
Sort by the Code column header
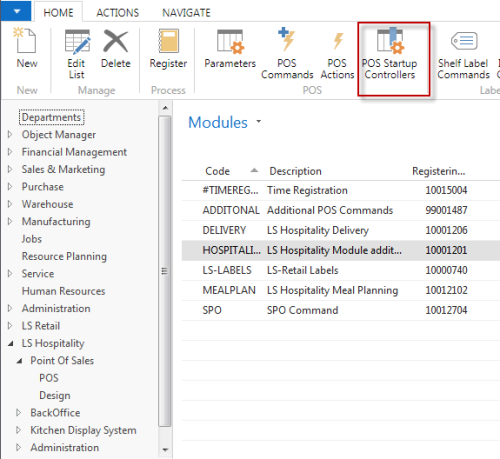coord(217,171)
